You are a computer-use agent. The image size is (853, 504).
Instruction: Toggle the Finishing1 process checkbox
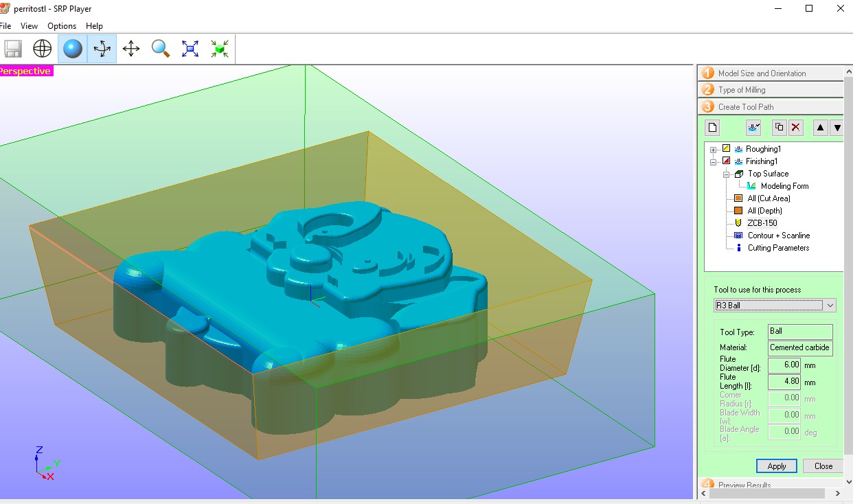click(x=726, y=161)
